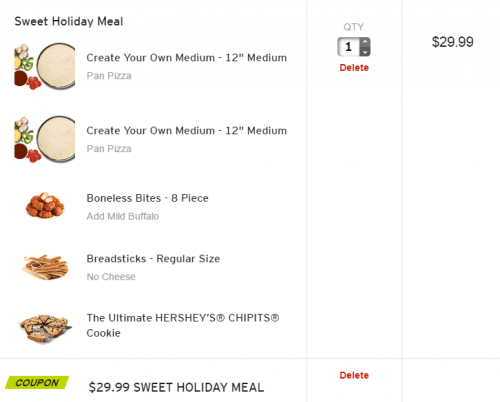The image size is (500, 402).
Task: Click the first Create Your Own pizza image
Action: pos(45,66)
